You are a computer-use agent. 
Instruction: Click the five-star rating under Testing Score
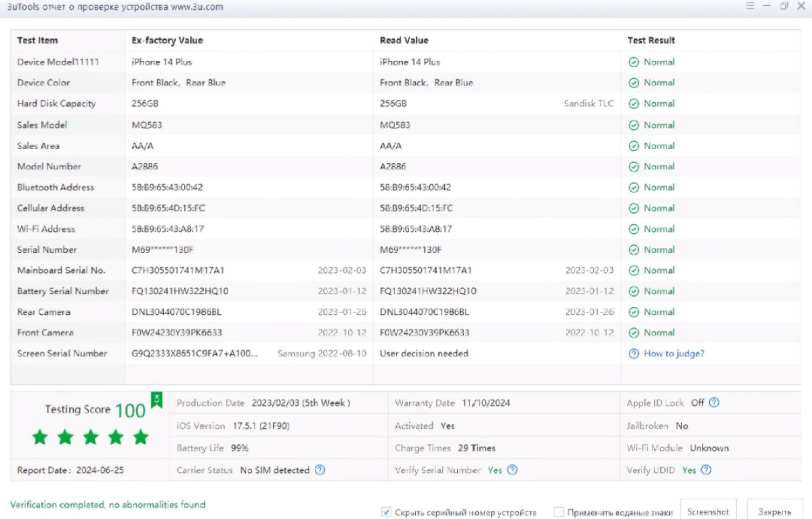coord(90,437)
